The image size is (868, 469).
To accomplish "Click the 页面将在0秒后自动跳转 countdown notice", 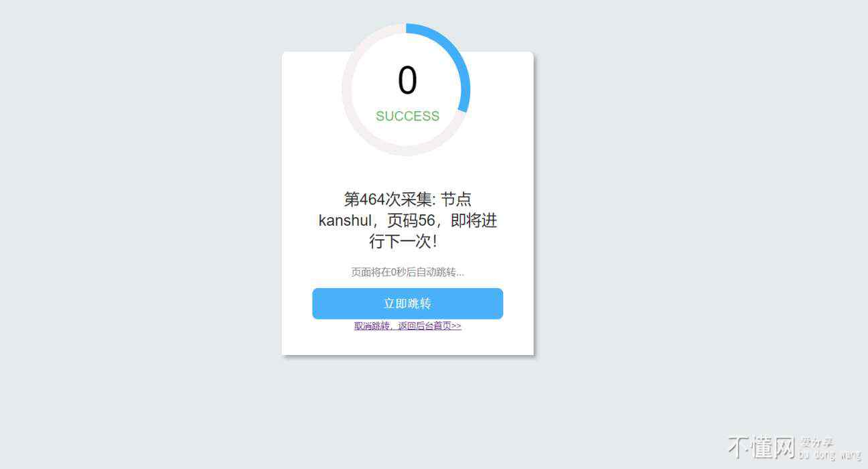I will tap(407, 272).
